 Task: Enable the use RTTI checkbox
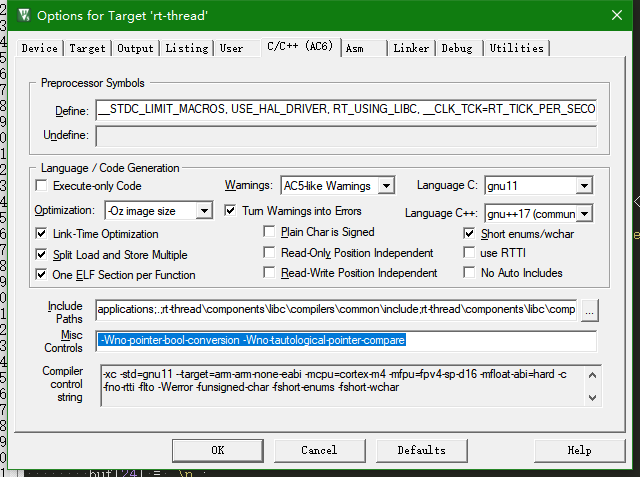[x=469, y=253]
